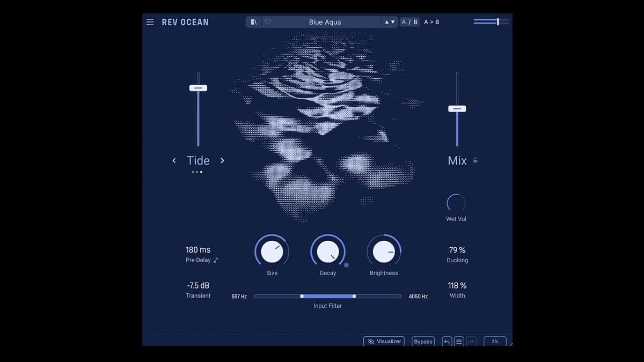Click the Brightness knob
The image size is (644, 362).
pyautogui.click(x=384, y=252)
